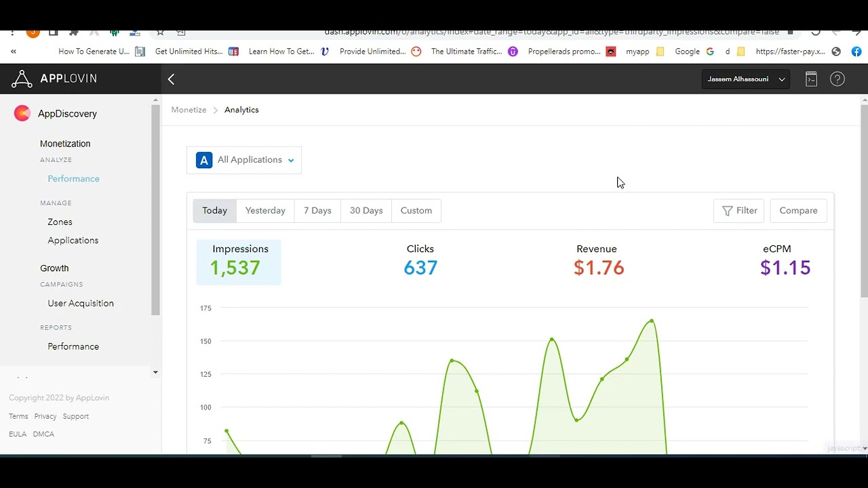Select the Revenue metric
Viewport: 868px width, 488px height.
pyautogui.click(x=598, y=260)
